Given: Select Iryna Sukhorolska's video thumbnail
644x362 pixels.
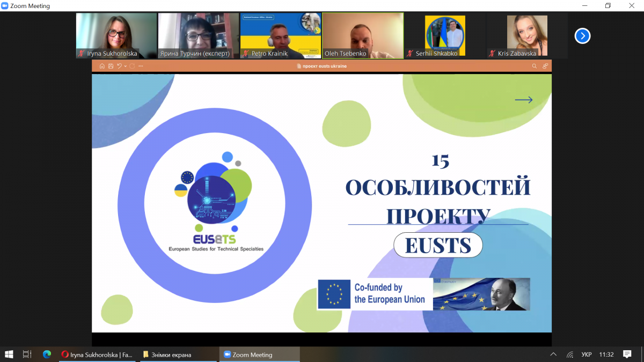Looking at the screenshot, I should (116, 36).
